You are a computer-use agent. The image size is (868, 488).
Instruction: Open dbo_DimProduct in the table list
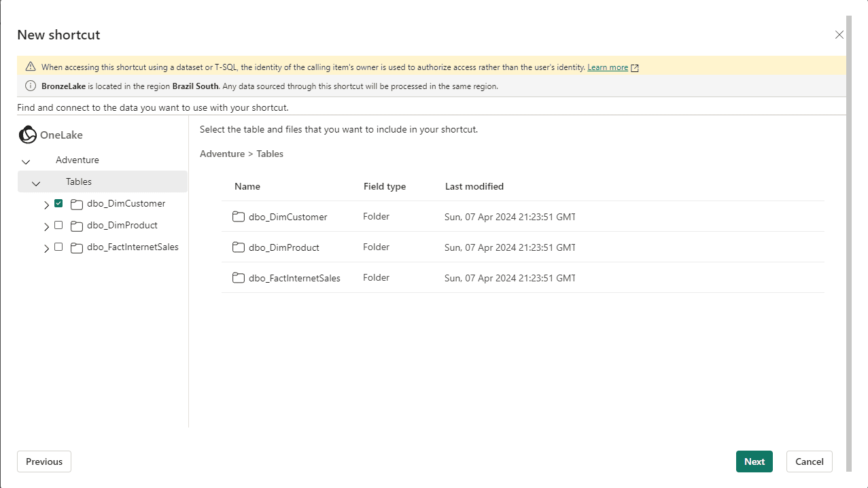284,247
